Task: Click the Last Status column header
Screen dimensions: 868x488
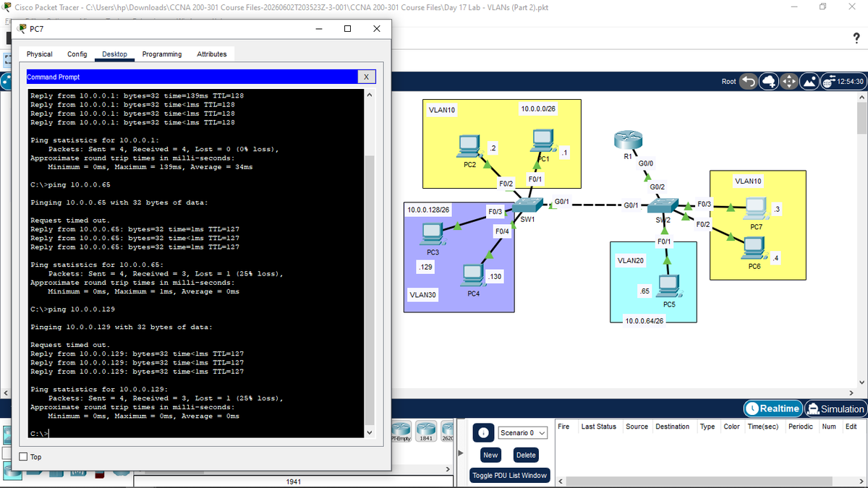Action: click(598, 427)
